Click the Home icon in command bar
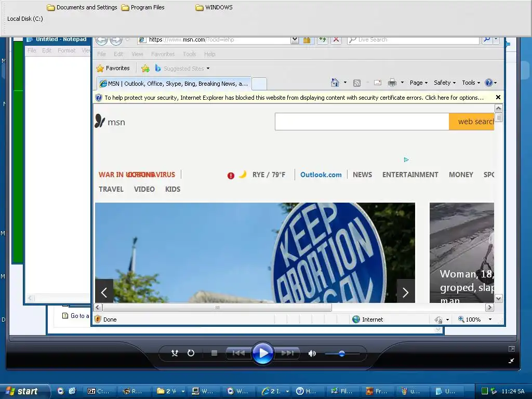The height and width of the screenshot is (399, 532). [x=335, y=83]
